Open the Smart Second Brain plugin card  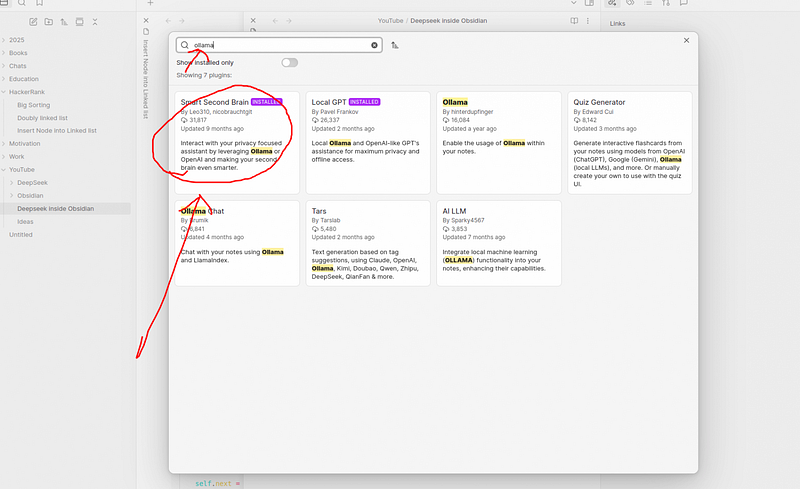point(237,143)
